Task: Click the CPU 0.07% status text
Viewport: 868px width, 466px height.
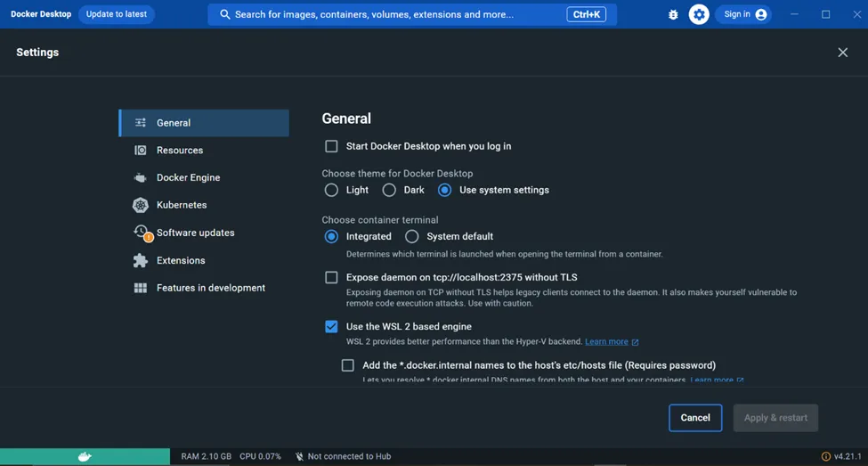Action: click(x=260, y=456)
